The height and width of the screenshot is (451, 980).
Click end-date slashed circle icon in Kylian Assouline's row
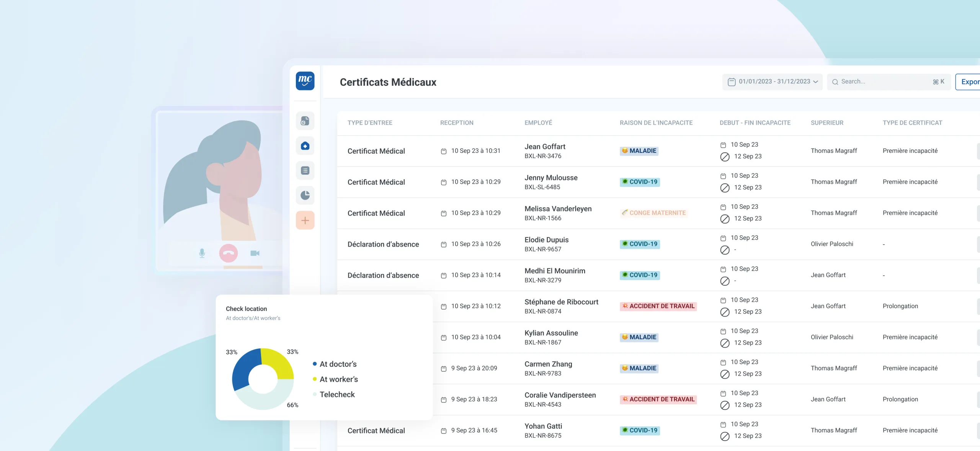tap(725, 343)
